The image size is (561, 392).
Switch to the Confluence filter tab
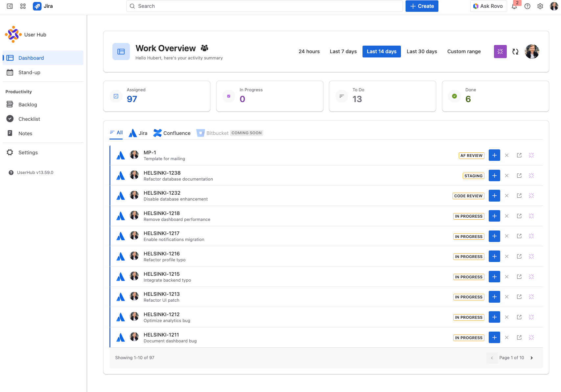click(172, 133)
